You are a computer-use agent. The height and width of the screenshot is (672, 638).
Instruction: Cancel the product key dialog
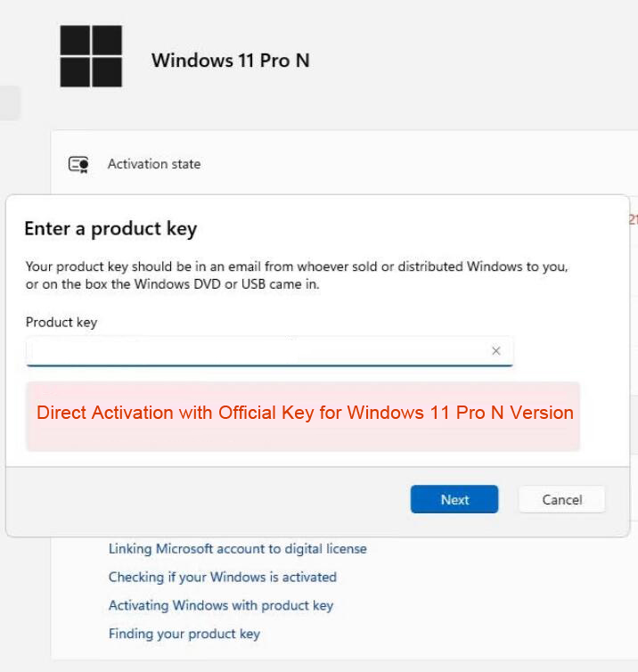point(561,500)
